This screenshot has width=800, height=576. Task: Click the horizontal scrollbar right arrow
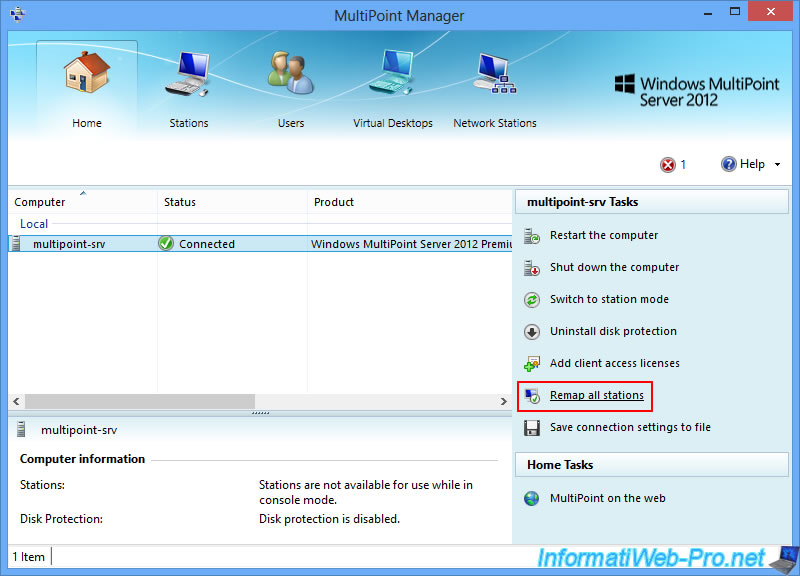click(x=503, y=401)
